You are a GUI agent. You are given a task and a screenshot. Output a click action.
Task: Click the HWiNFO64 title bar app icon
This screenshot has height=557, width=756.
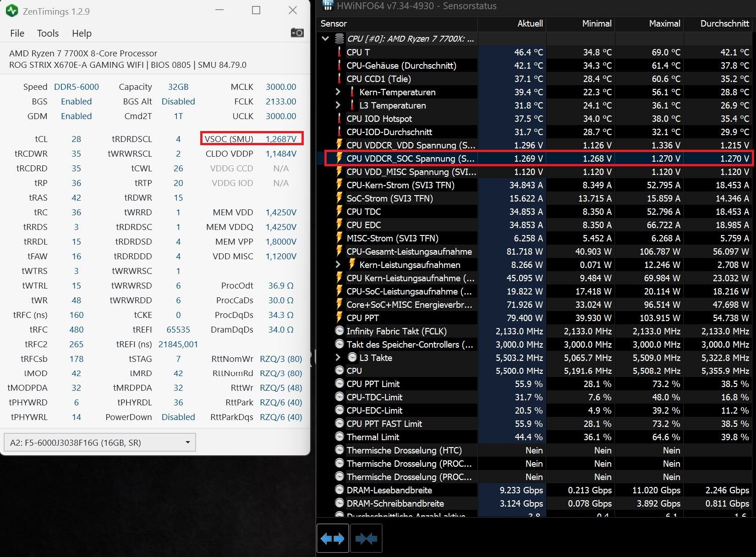click(328, 5)
